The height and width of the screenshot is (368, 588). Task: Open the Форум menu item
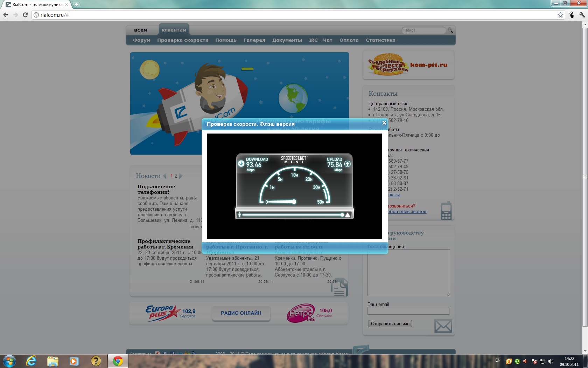[141, 40]
